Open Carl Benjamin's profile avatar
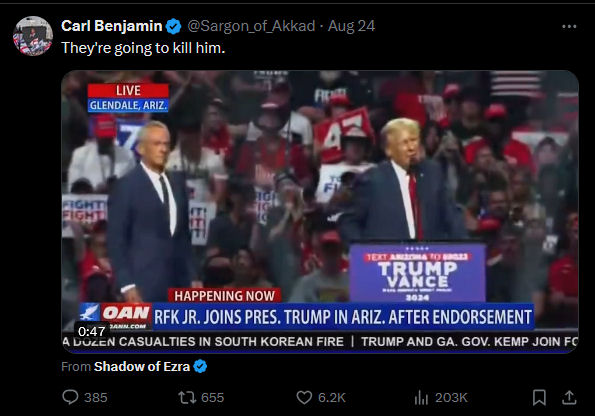Viewport: 595px width, 416px height. pyautogui.click(x=33, y=36)
